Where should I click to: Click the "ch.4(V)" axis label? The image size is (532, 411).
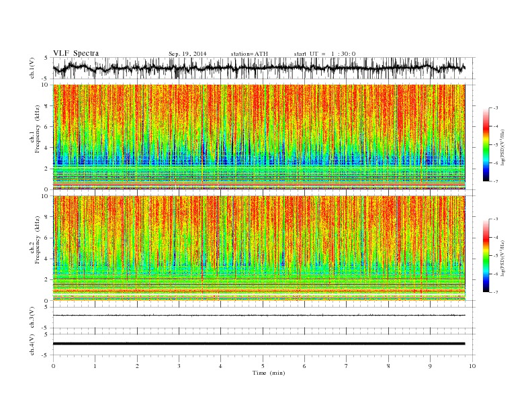point(32,345)
